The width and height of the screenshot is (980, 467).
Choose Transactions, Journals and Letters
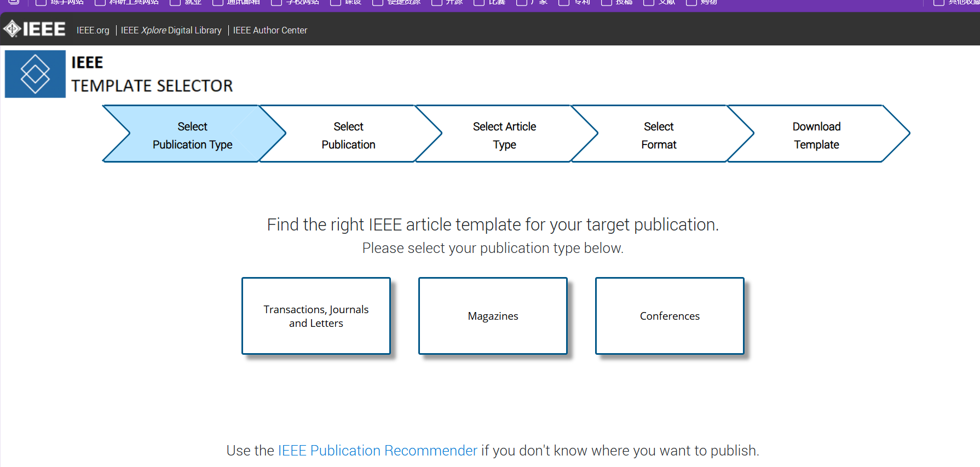click(316, 316)
